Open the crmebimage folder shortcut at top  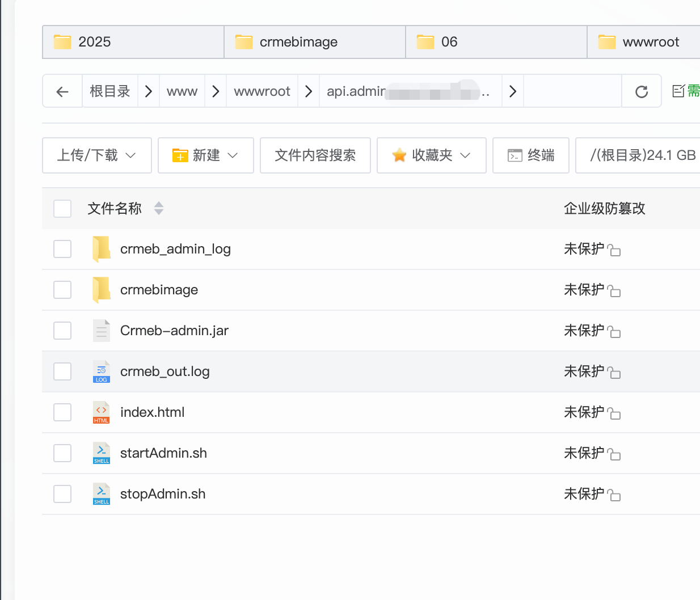click(x=315, y=42)
